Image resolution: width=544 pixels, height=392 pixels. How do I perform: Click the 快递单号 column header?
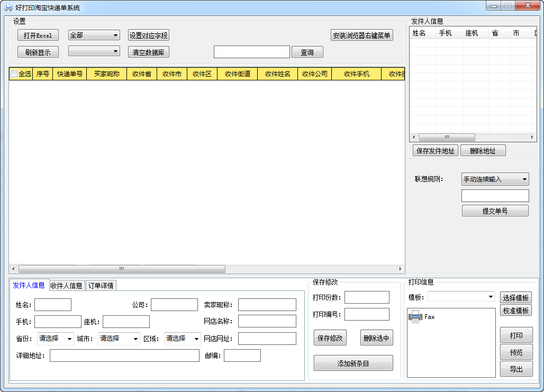(70, 74)
